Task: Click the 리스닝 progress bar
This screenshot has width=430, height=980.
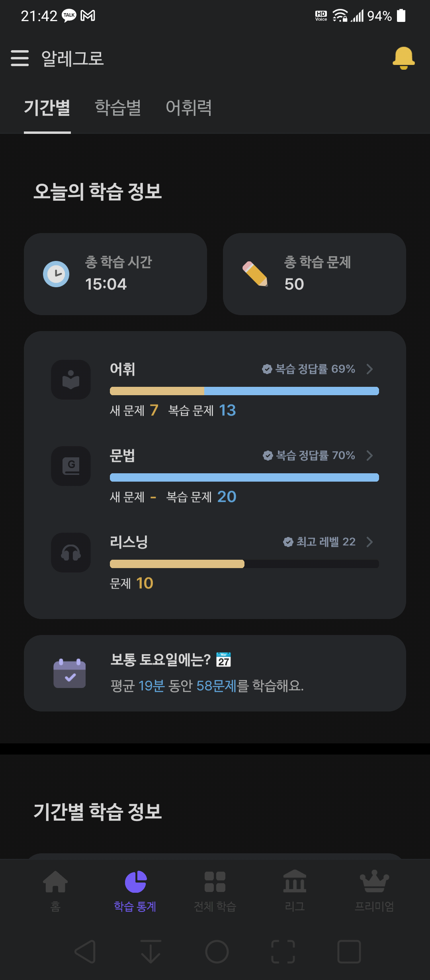Action: click(x=244, y=564)
